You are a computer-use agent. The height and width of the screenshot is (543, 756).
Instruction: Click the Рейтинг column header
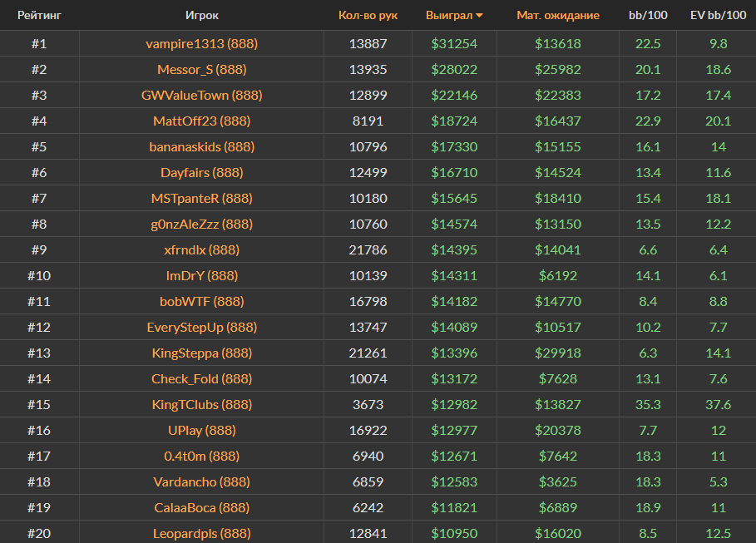(x=39, y=15)
